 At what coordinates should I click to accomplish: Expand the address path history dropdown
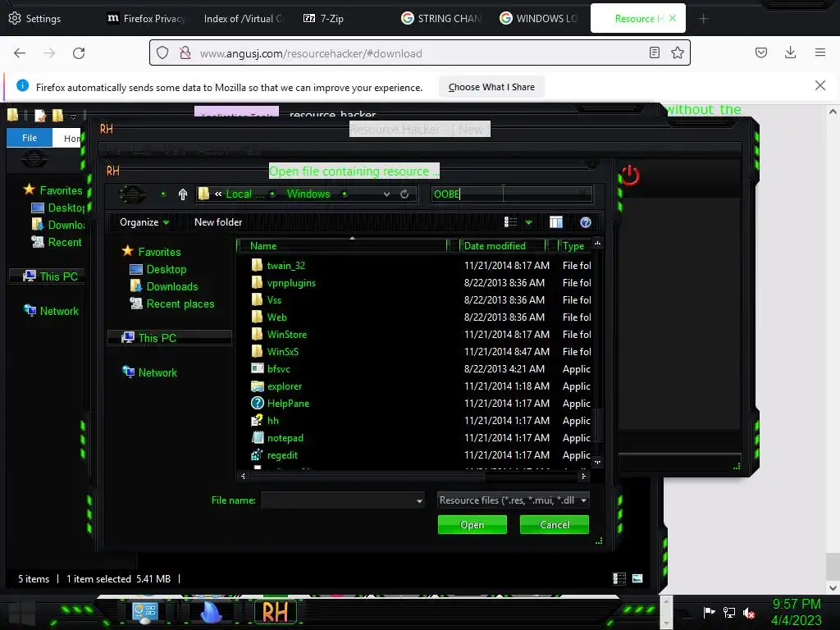click(386, 194)
